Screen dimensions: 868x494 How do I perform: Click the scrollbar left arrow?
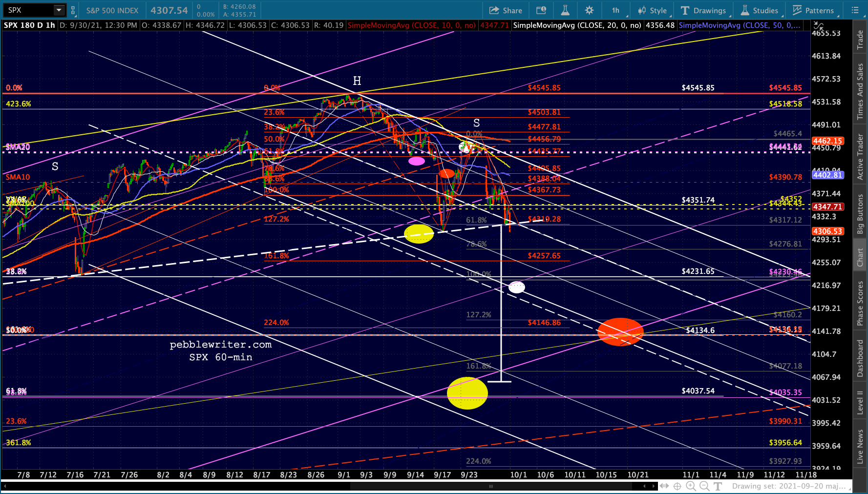(645, 486)
